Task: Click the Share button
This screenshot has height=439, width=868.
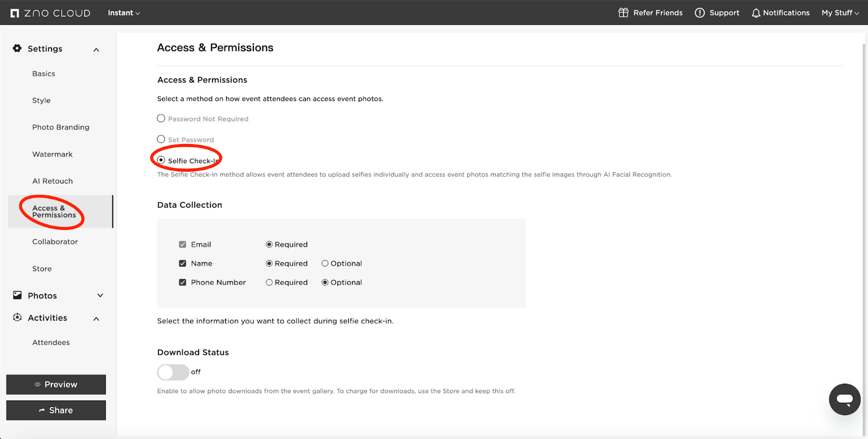Action: 56,410
